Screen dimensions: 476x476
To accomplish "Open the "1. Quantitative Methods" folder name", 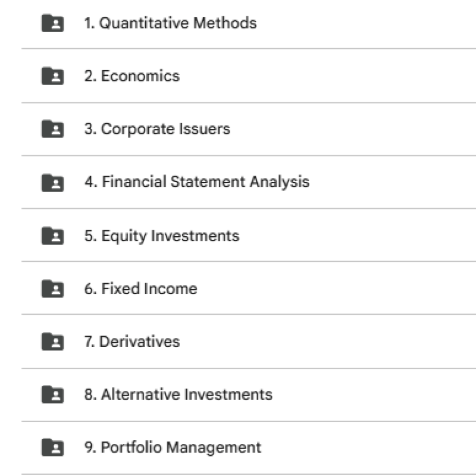I will coord(170,23).
